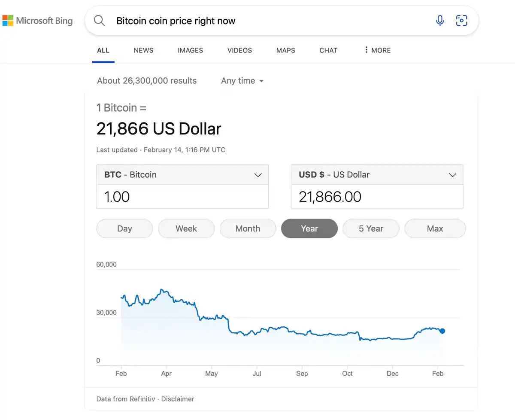
Task: Open the MORE menu with three dots
Action: tap(377, 50)
